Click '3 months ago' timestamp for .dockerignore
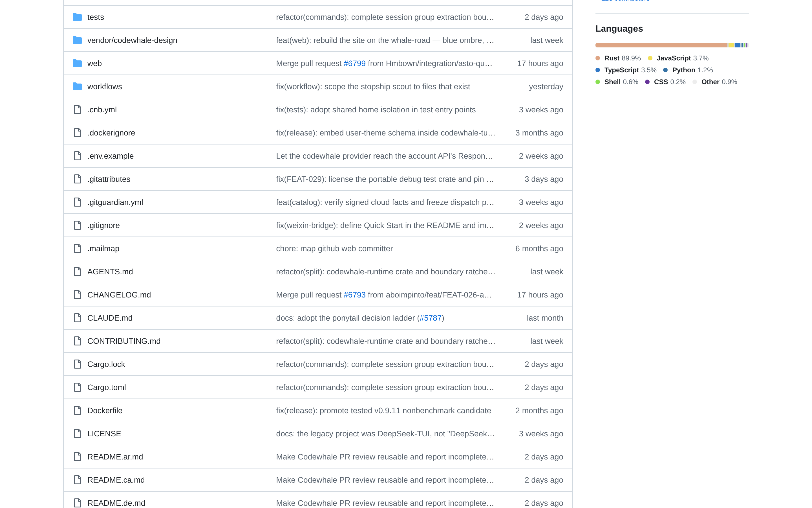Image resolution: width=812 pixels, height=508 pixels. coord(539,133)
